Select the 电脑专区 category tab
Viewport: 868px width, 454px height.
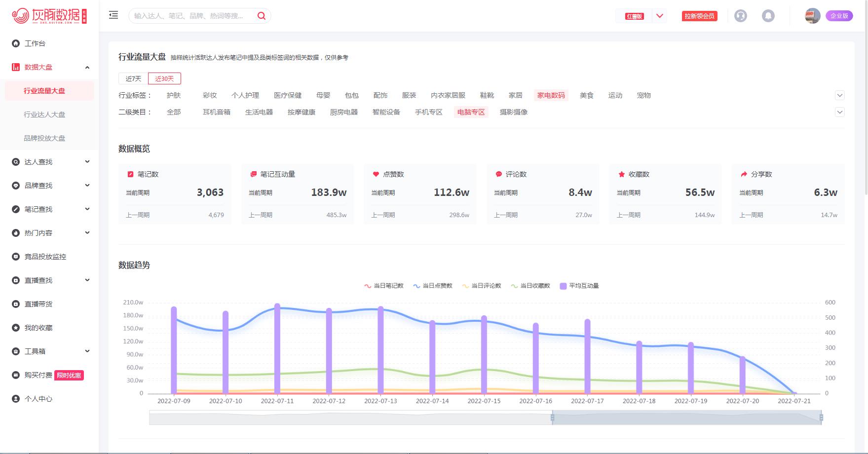[x=471, y=112]
